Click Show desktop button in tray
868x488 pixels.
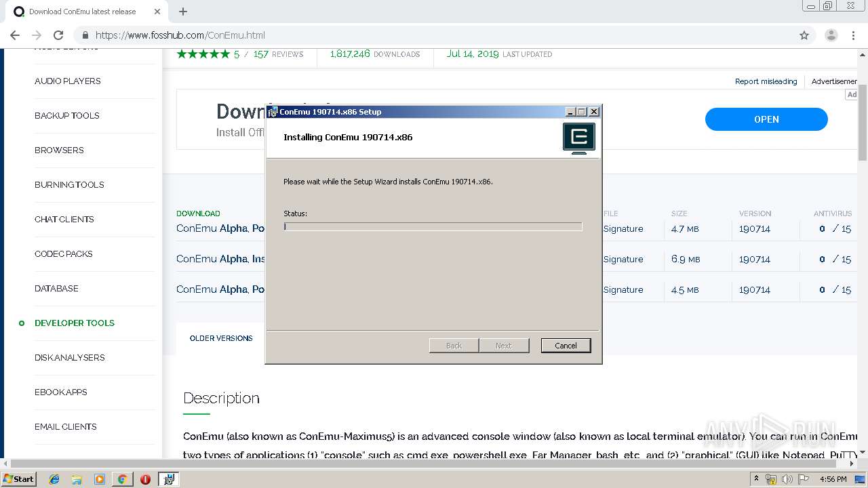pyautogui.click(x=861, y=479)
